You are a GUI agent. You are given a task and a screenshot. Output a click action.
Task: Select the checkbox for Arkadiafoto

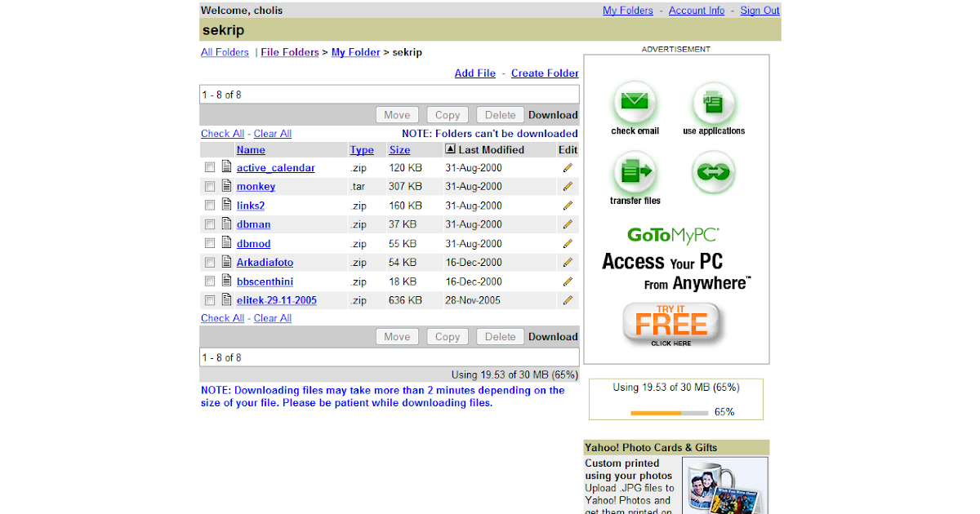tap(210, 261)
